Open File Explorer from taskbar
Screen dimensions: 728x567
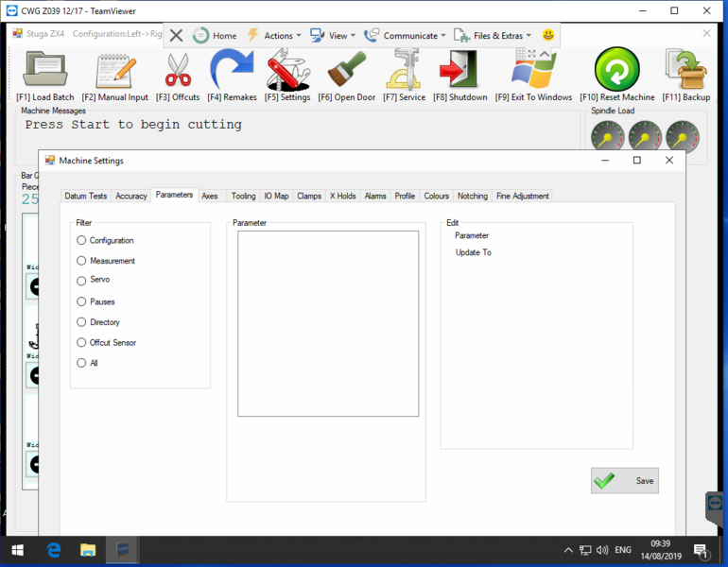coord(88,550)
